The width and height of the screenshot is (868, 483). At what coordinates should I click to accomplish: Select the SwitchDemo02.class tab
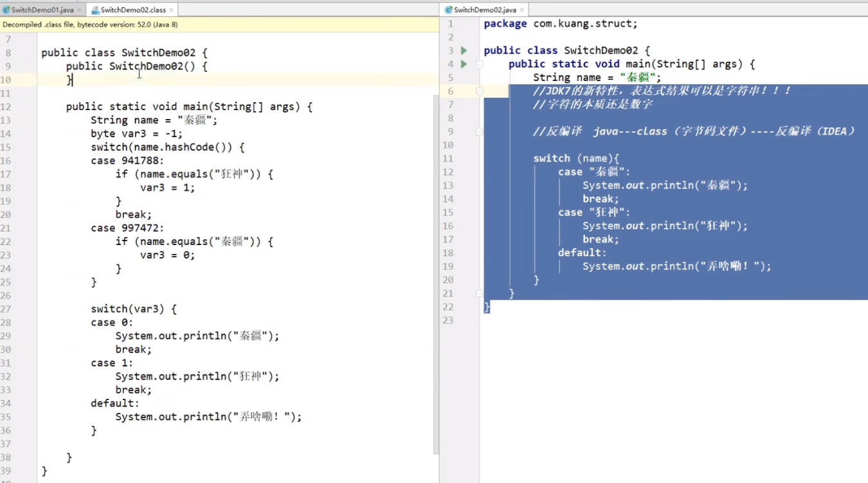(x=132, y=10)
